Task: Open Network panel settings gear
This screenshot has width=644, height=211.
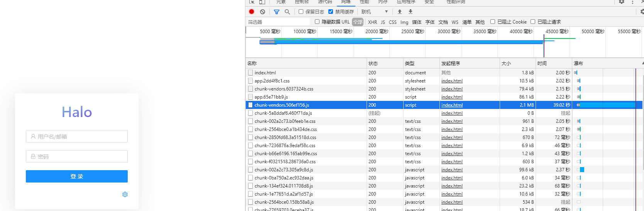Action: pos(642,12)
